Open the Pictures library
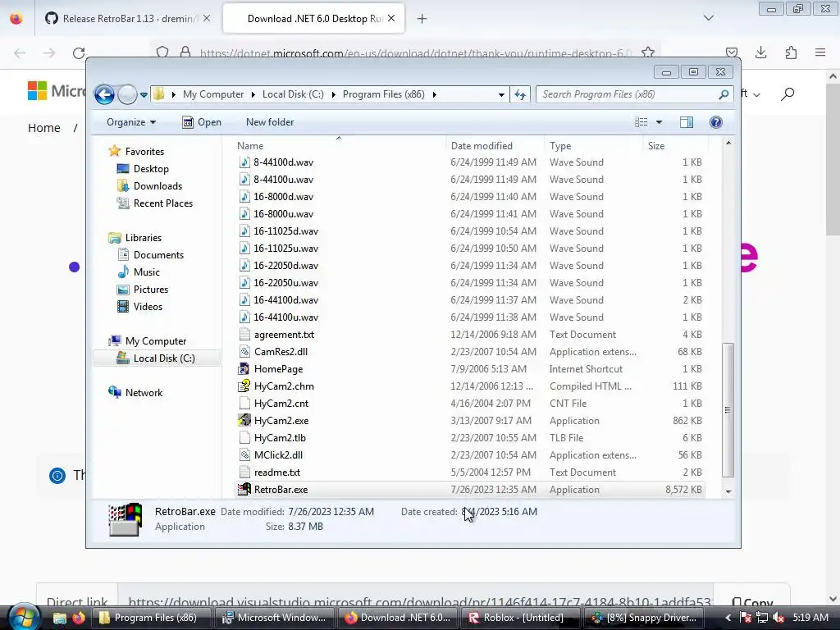Screen dimensions: 840x630 click(151, 290)
